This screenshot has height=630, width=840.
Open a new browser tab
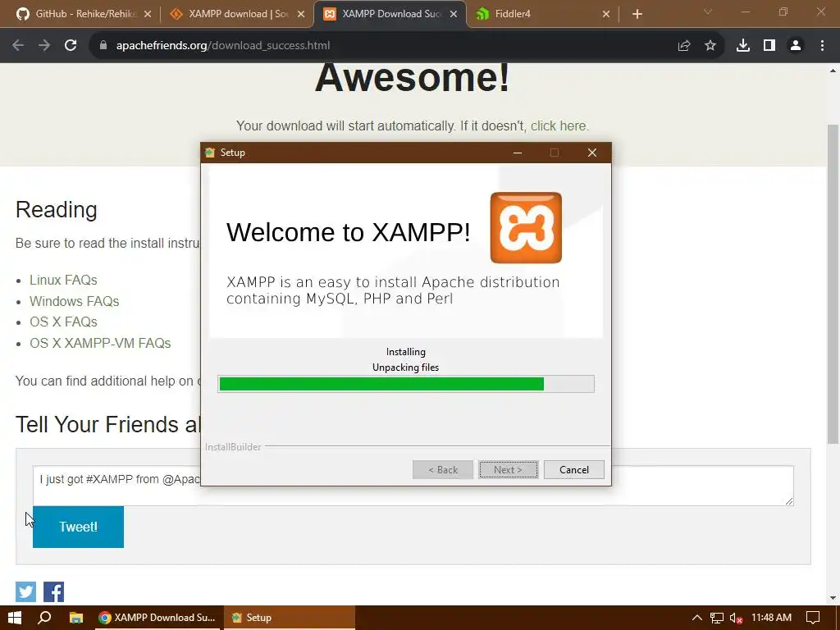click(637, 14)
